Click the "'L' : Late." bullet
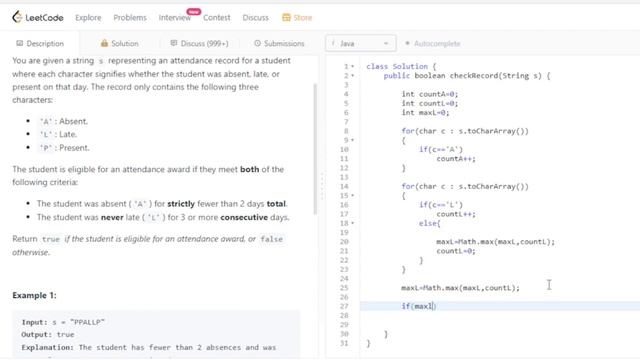The height and width of the screenshot is (360, 640). coord(58,134)
